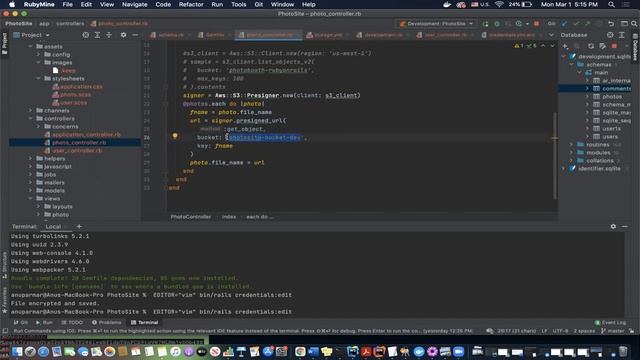640x360 pixels.
Task: Open the Git menu
Action: (x=259, y=4)
